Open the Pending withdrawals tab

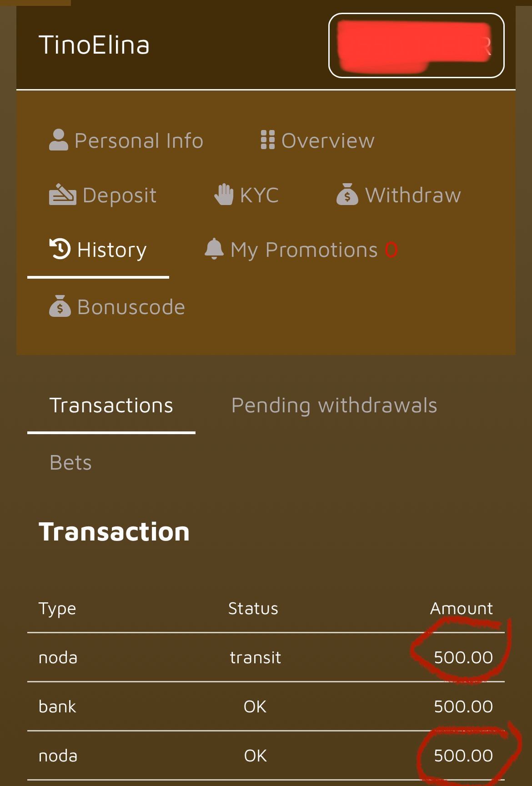click(x=334, y=405)
